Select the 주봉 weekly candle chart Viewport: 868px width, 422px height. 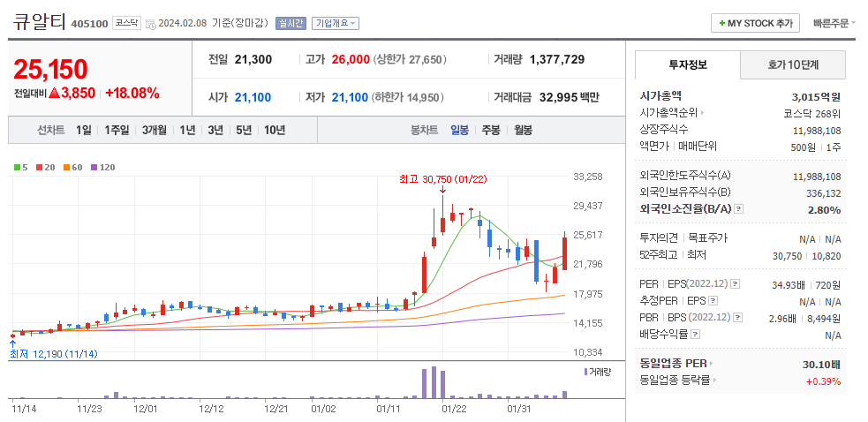point(490,130)
